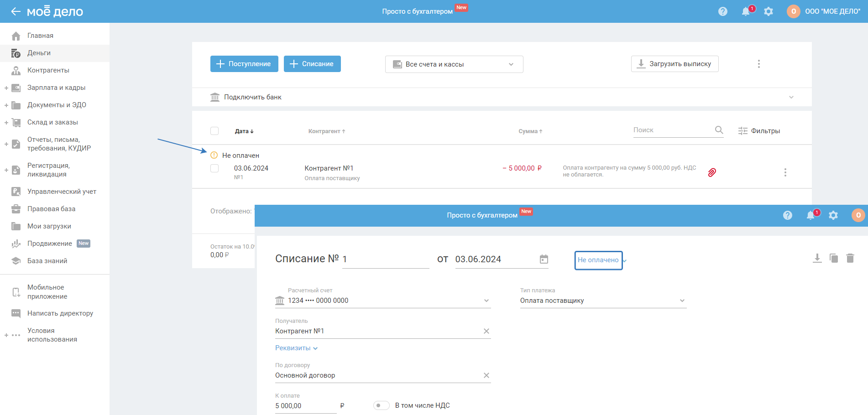Clear the По договору field Основной договор
This screenshot has height=415, width=868.
click(486, 375)
